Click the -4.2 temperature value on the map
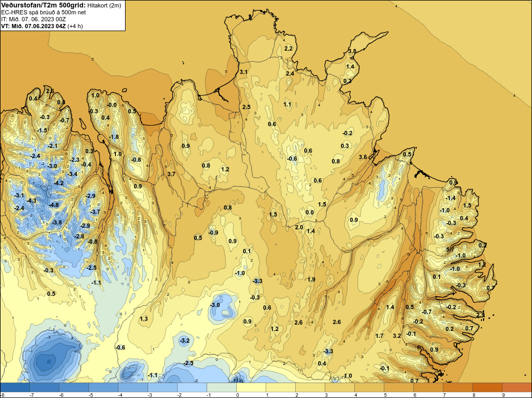Viewport: 532px width, 398px height. pyautogui.click(x=59, y=183)
